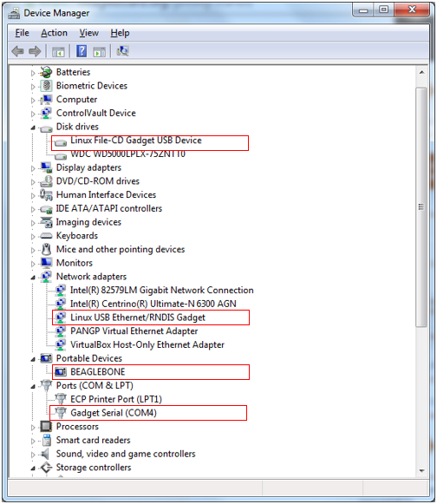The height and width of the screenshot is (504, 437).
Task: Expand the Batteries category
Action: pos(33,73)
